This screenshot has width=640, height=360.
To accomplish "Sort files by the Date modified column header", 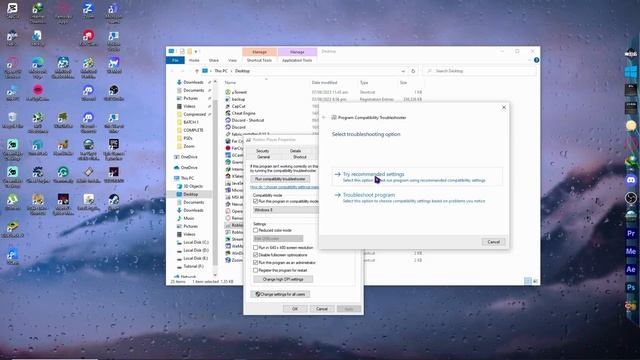I will (x=324, y=82).
